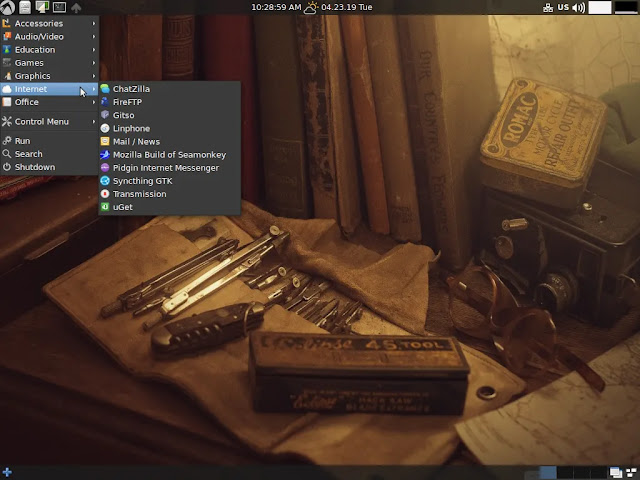
Task: Open the Accessories menu category
Action: (x=49, y=23)
